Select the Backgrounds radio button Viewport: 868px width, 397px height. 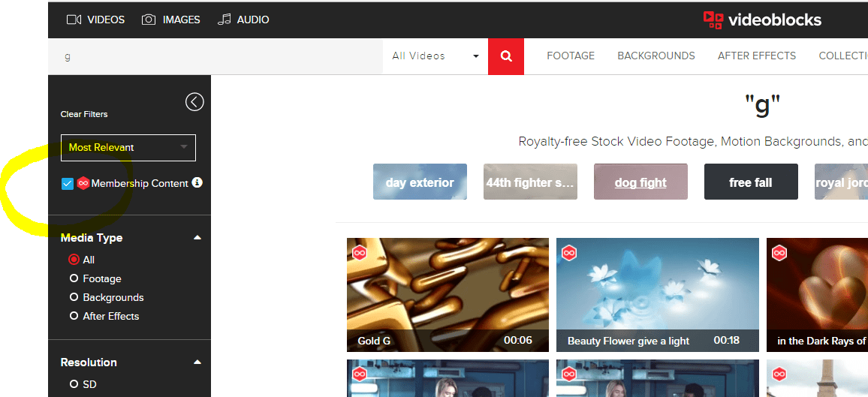pos(74,297)
